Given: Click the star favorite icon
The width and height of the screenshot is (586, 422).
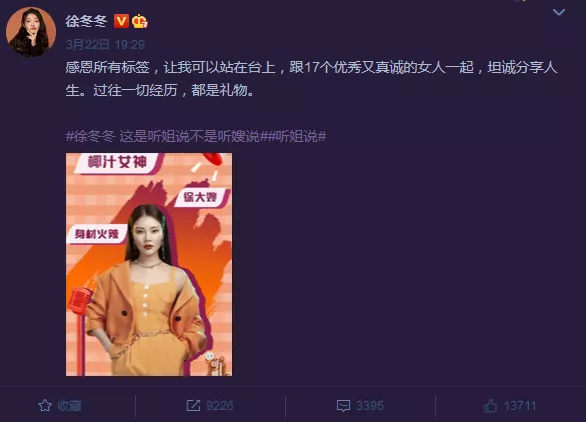Looking at the screenshot, I should tap(45, 406).
